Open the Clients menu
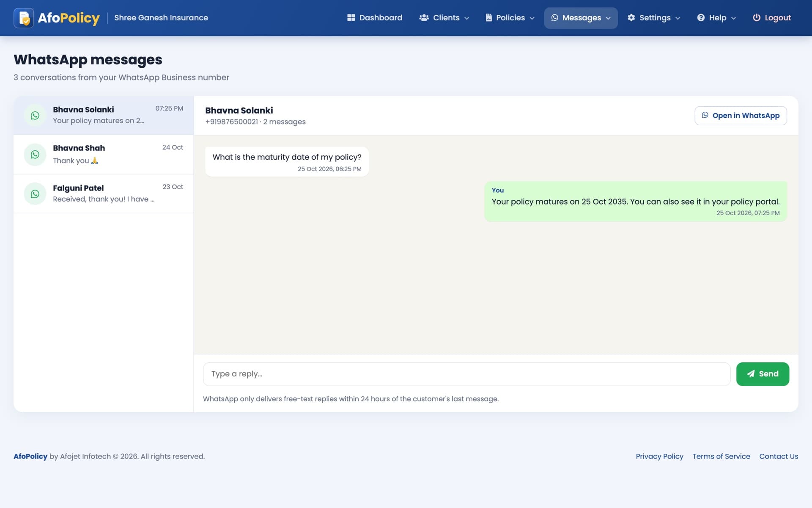Image resolution: width=812 pixels, height=508 pixels. coord(444,18)
